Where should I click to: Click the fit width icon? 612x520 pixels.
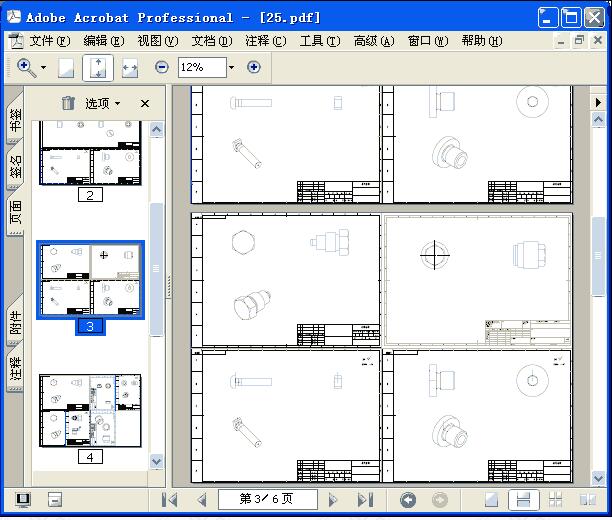[129, 67]
